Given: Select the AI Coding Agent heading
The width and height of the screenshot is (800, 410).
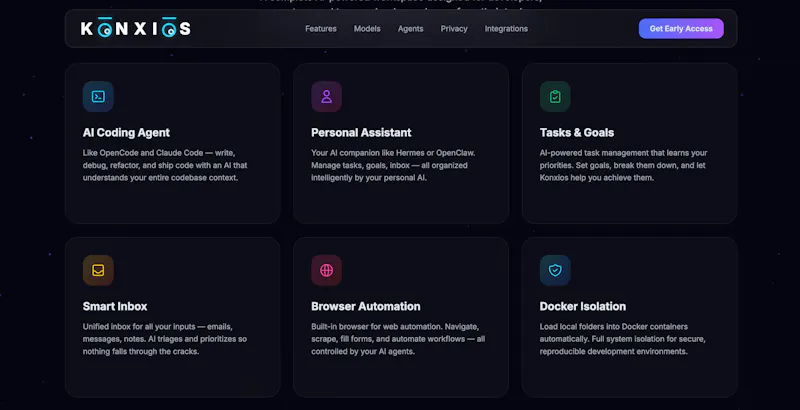Looking at the screenshot, I should (126, 133).
